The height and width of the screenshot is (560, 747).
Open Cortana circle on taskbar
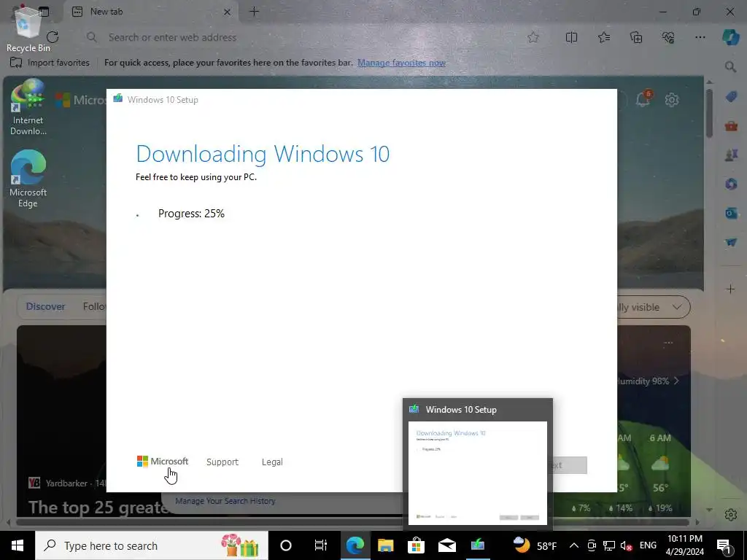(x=286, y=545)
